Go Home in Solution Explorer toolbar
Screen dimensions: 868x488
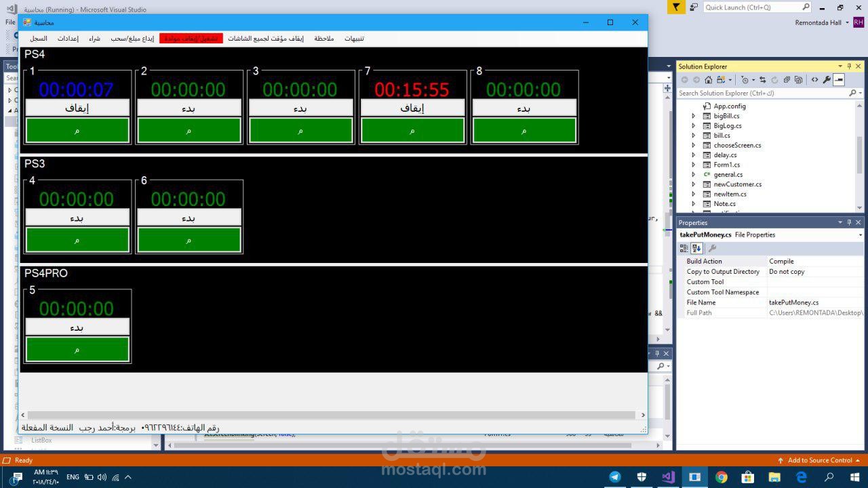(x=709, y=80)
